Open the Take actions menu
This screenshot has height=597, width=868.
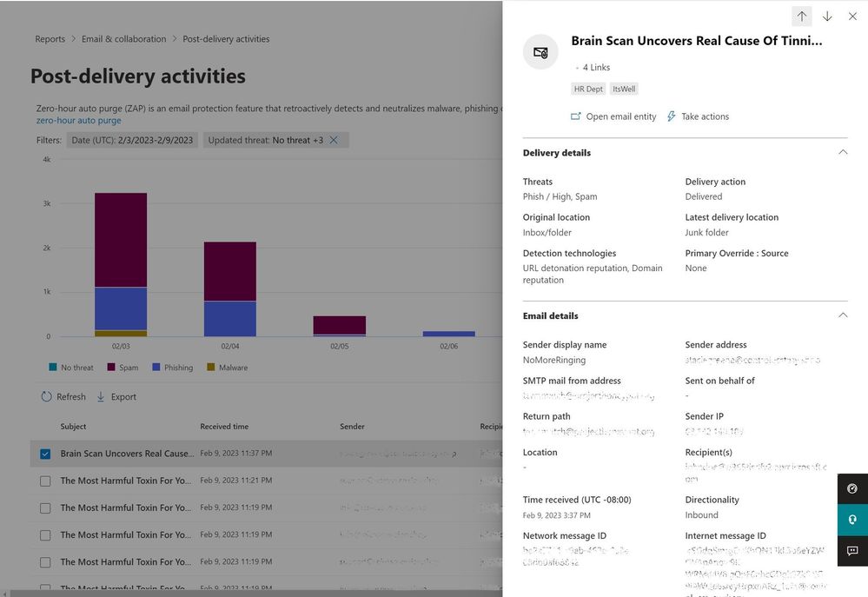(698, 116)
